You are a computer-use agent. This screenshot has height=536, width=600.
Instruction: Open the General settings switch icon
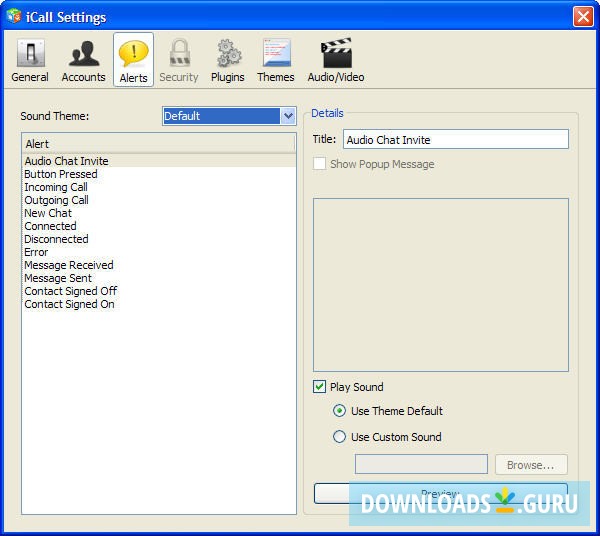[x=30, y=52]
